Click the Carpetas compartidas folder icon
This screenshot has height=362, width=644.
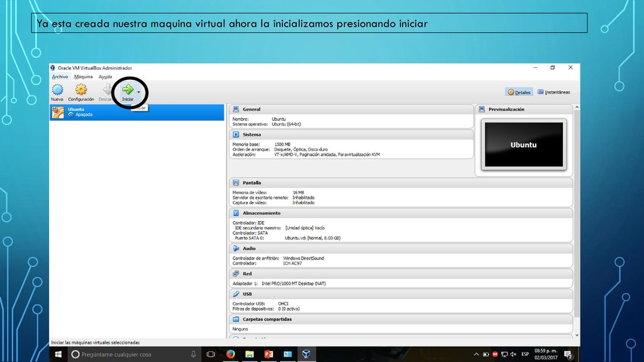point(236,319)
